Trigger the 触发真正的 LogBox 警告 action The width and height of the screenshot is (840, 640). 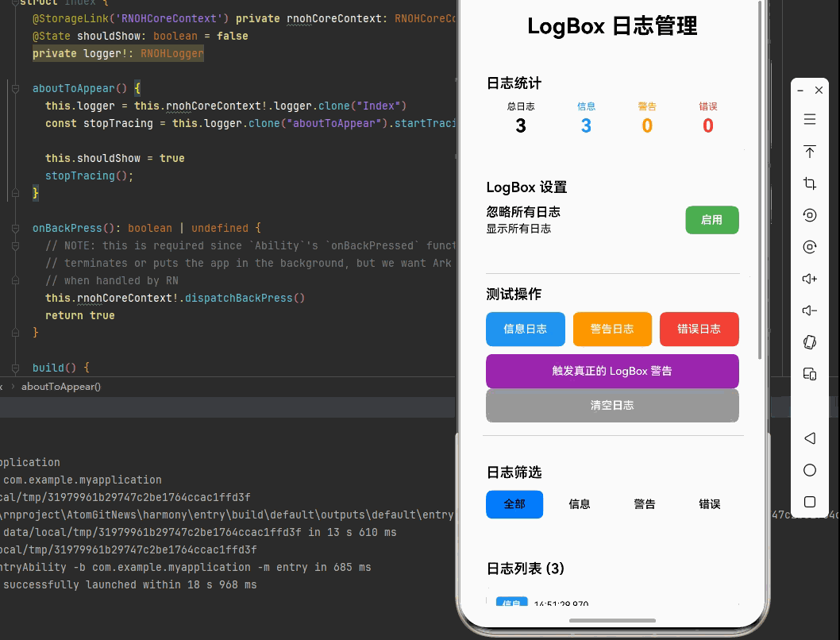point(612,371)
